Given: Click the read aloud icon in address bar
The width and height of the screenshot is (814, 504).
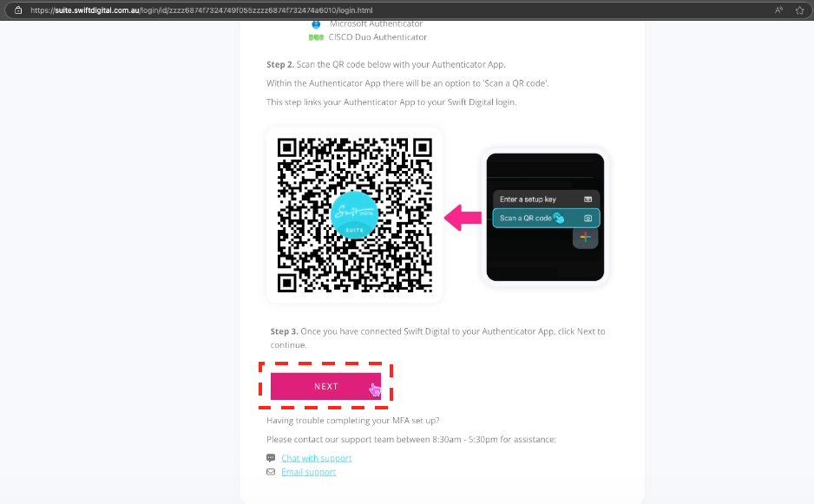Looking at the screenshot, I should click(778, 10).
